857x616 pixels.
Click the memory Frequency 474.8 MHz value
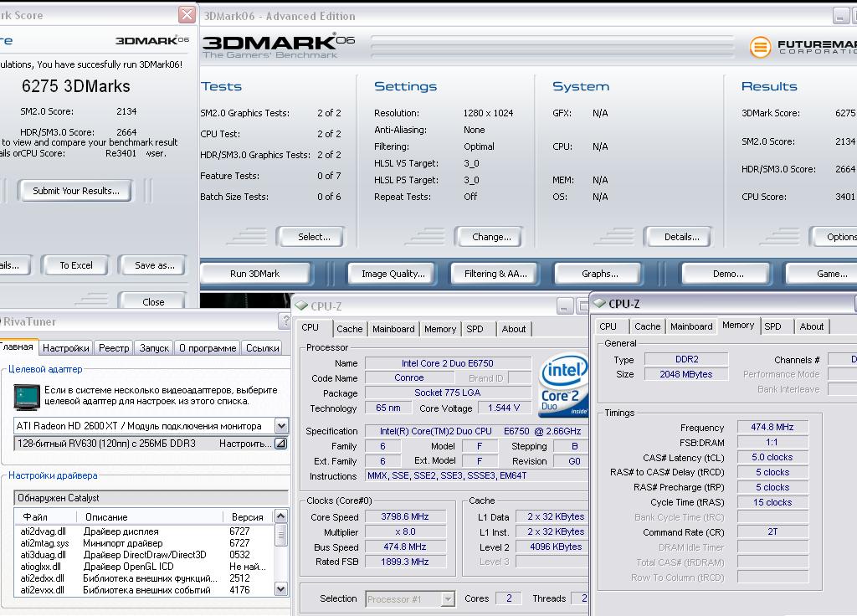(772, 427)
